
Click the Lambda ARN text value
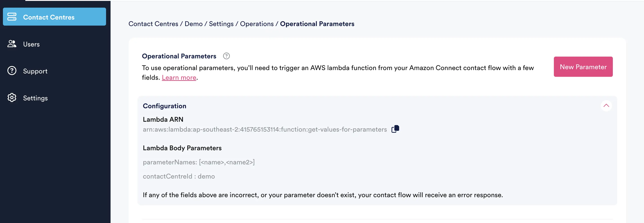(265, 129)
